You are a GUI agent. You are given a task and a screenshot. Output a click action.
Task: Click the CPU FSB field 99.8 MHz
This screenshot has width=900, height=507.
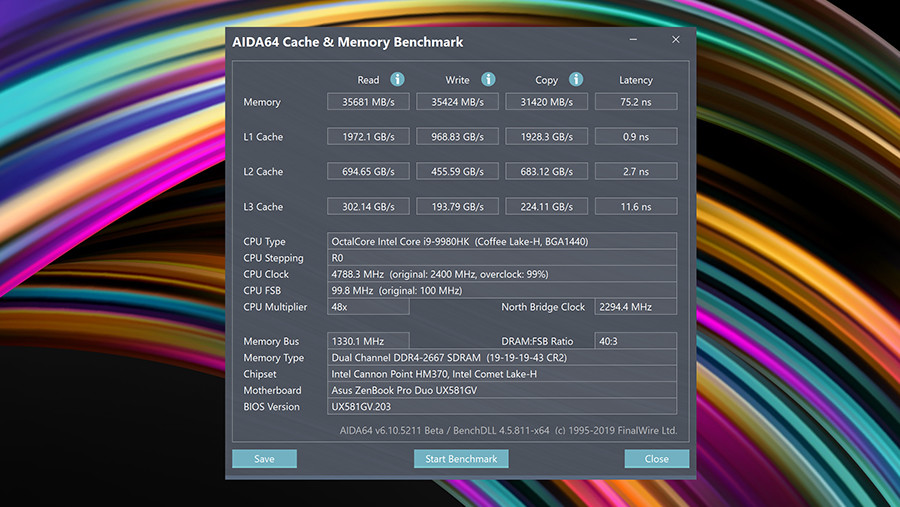[502, 291]
